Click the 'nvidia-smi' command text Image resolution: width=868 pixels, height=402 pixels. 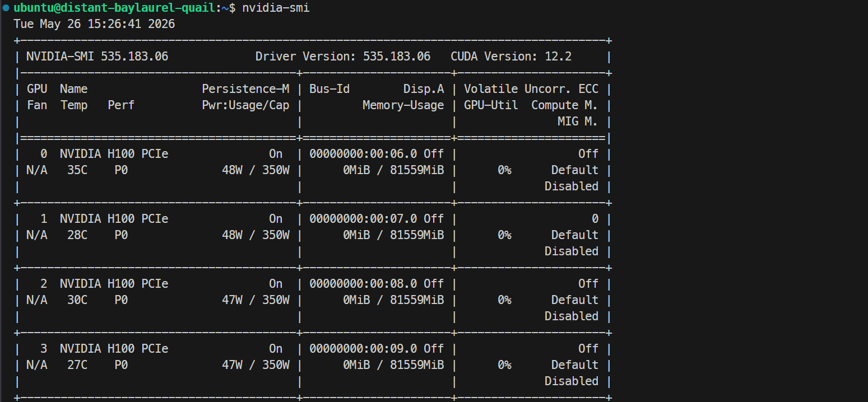[x=276, y=8]
